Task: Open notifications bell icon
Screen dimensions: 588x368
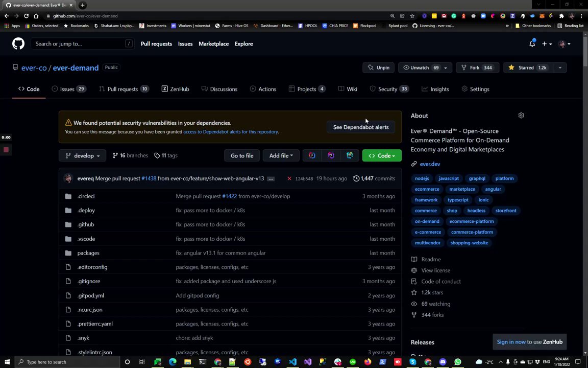Action: click(x=532, y=43)
